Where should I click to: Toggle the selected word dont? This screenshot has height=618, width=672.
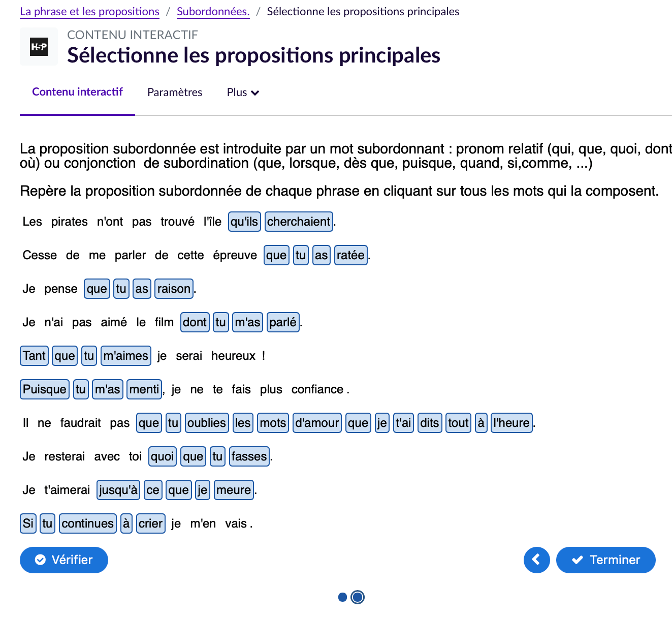(x=195, y=322)
